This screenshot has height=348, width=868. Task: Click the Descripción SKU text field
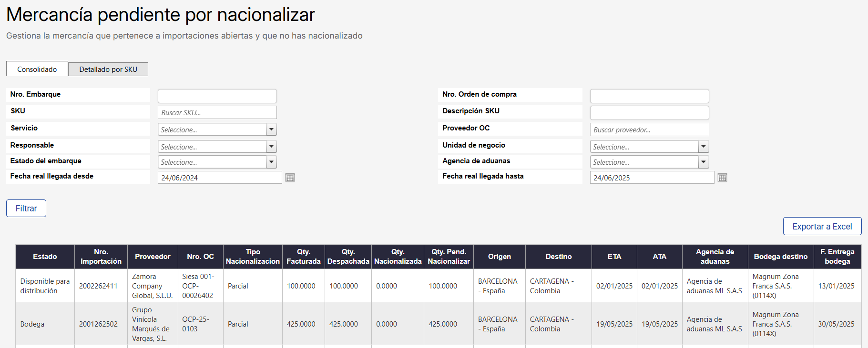(x=649, y=113)
